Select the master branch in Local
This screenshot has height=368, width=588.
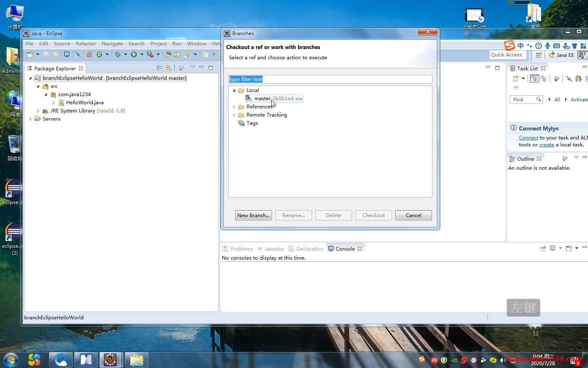[x=262, y=99]
